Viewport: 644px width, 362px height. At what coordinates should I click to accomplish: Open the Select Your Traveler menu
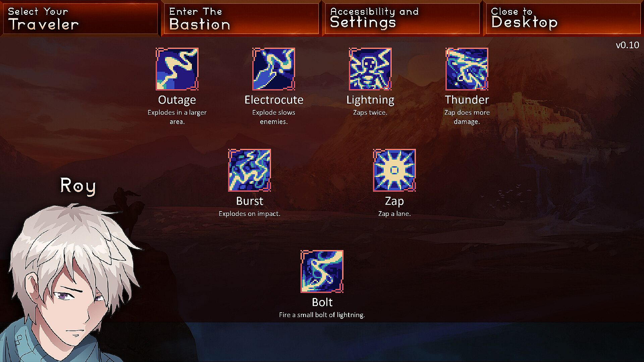[80, 18]
